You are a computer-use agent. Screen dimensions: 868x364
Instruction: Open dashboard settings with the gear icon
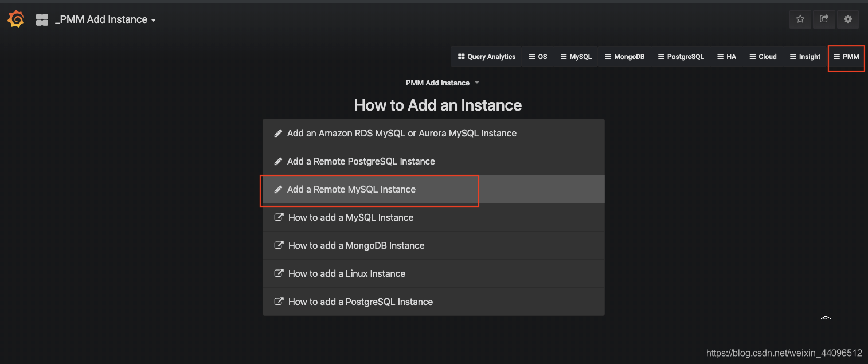click(x=848, y=19)
